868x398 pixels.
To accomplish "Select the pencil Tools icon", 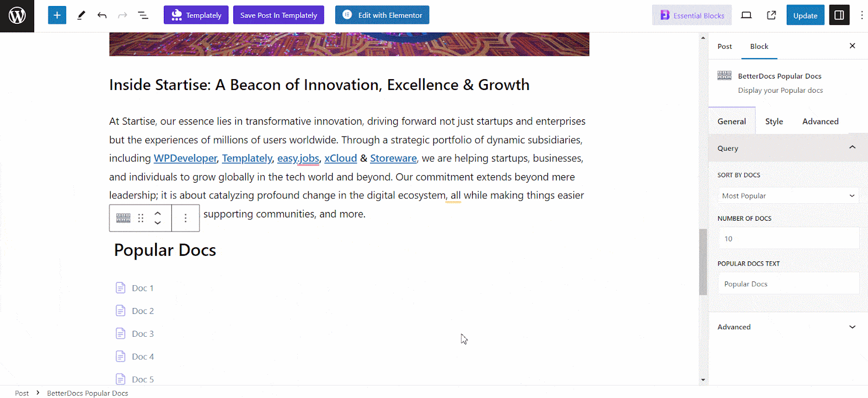I will point(81,15).
